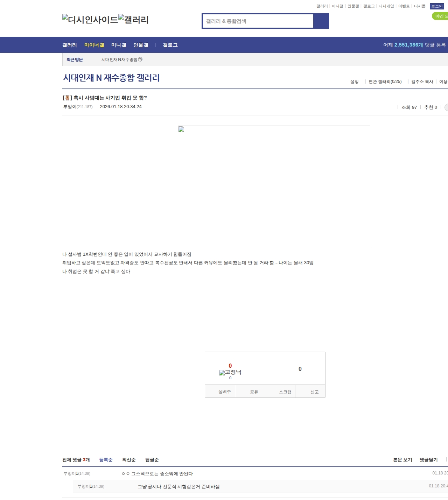This screenshot has width=448, height=500.
Task: Click the minor gallery ⓜ icon after 시대인재N재수종합
Action: (140, 59)
